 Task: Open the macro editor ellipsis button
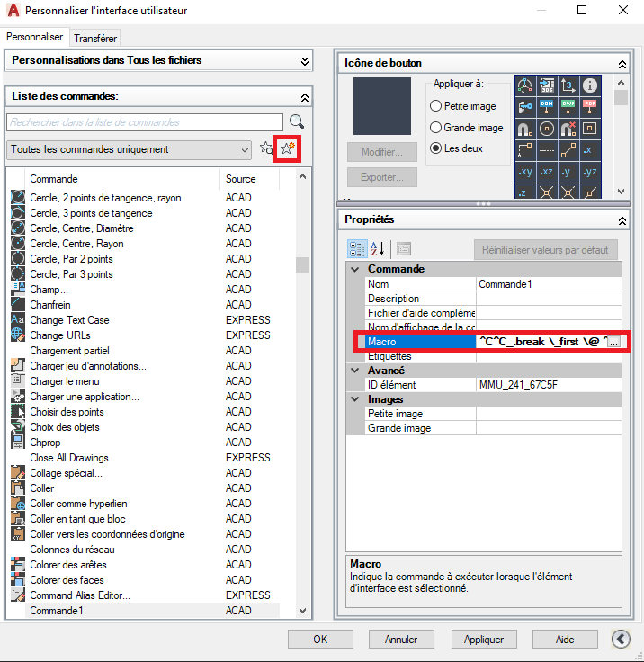tap(614, 342)
